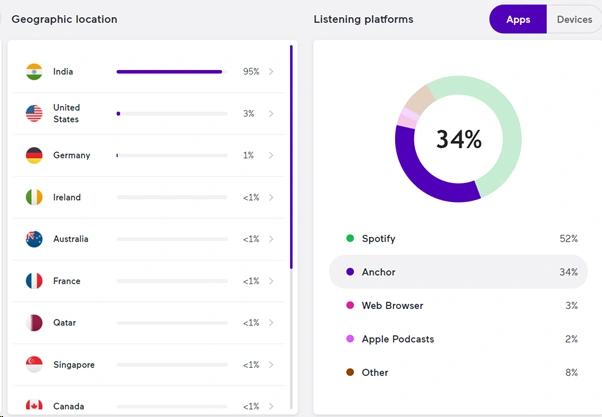Click the France flag icon
The width and height of the screenshot is (602, 417).
point(34,282)
